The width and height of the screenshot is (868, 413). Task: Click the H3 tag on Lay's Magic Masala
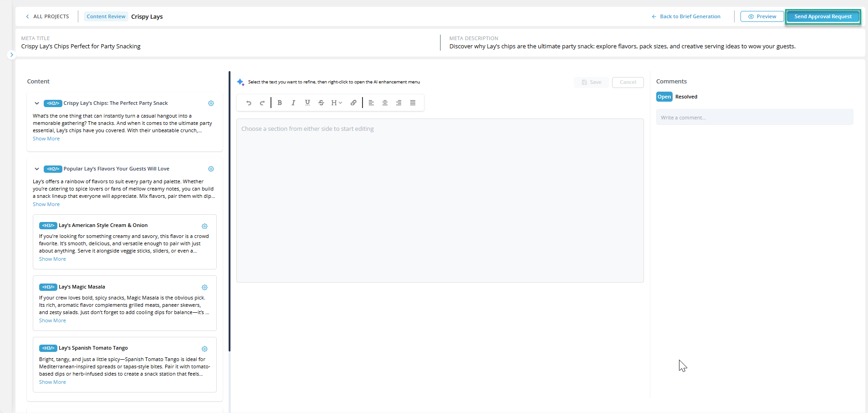[x=48, y=287]
